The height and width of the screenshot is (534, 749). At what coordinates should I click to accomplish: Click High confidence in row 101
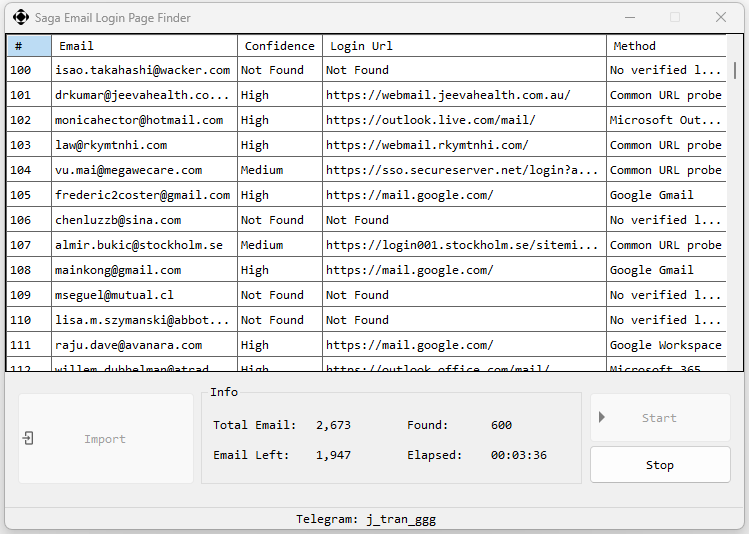click(280, 95)
